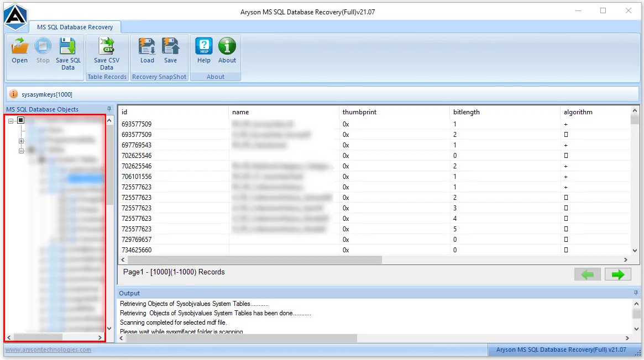The height and width of the screenshot is (360, 644).
Task: Go to next records page green arrow
Action: (617, 274)
